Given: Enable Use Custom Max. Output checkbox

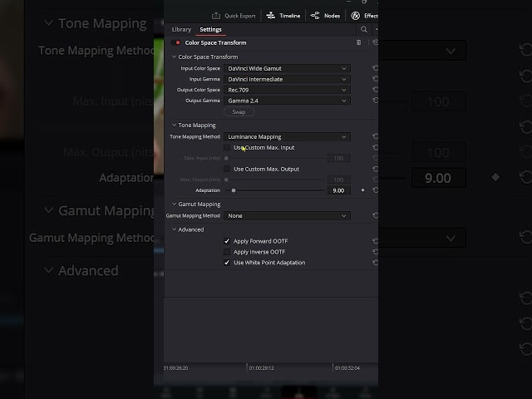Looking at the screenshot, I should [227, 169].
